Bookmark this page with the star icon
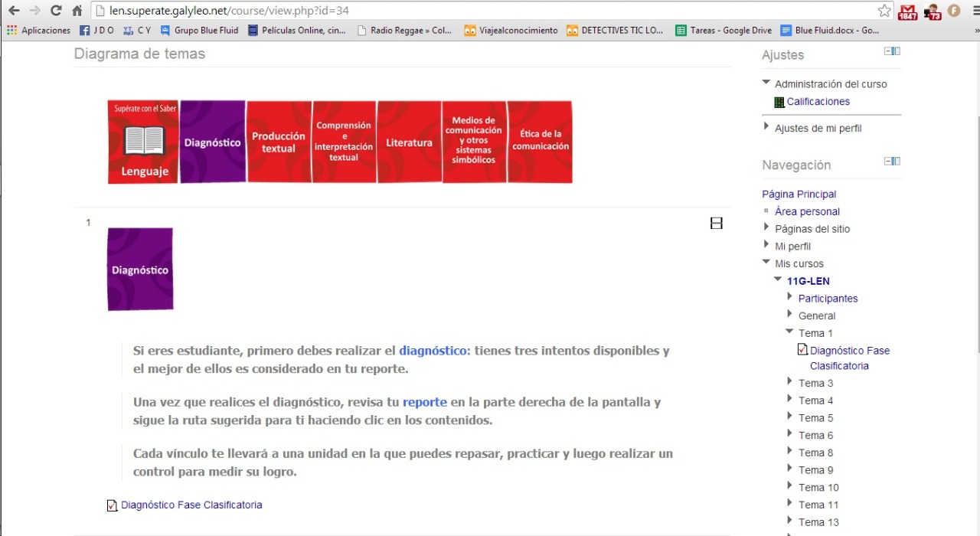Image resolution: width=980 pixels, height=536 pixels. tap(884, 11)
